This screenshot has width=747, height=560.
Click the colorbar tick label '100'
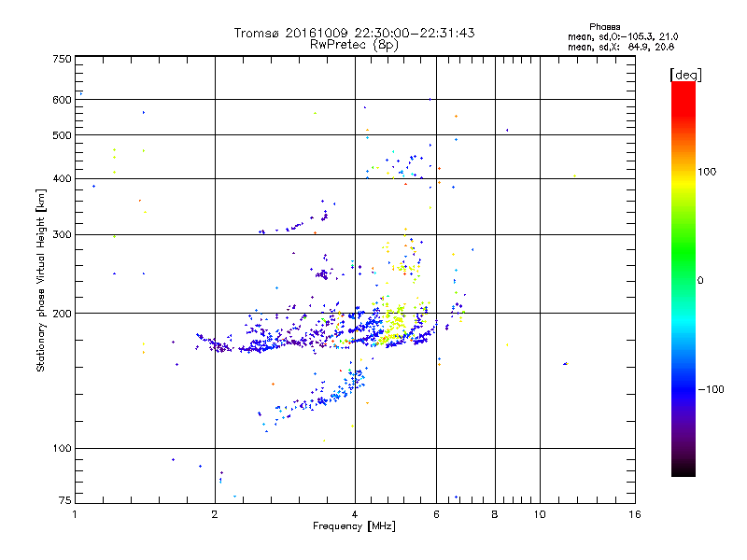coord(707,172)
